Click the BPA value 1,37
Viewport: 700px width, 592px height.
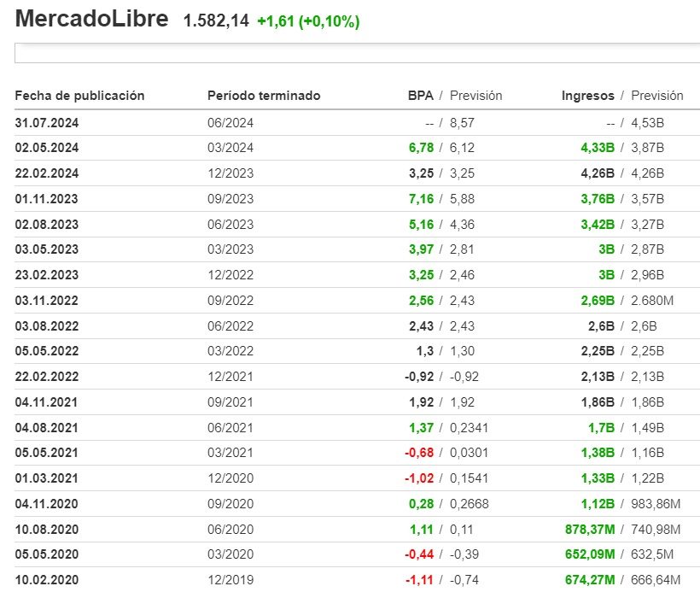point(422,428)
